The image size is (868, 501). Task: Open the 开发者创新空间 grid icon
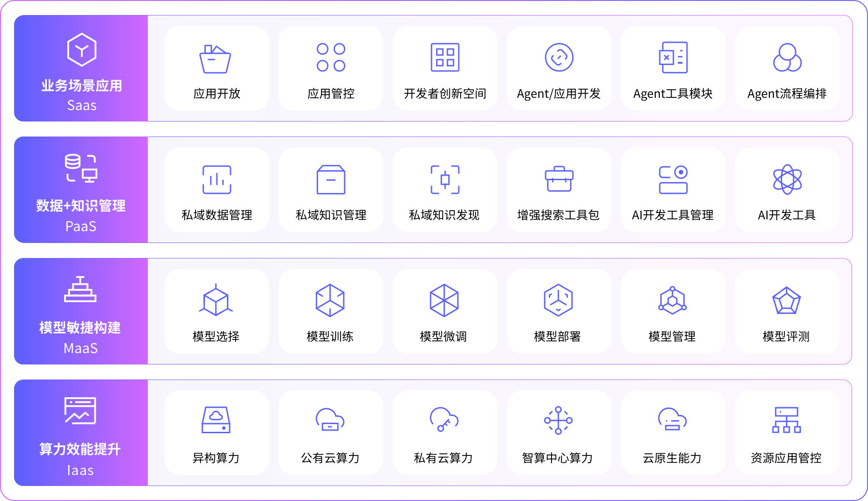pyautogui.click(x=445, y=57)
